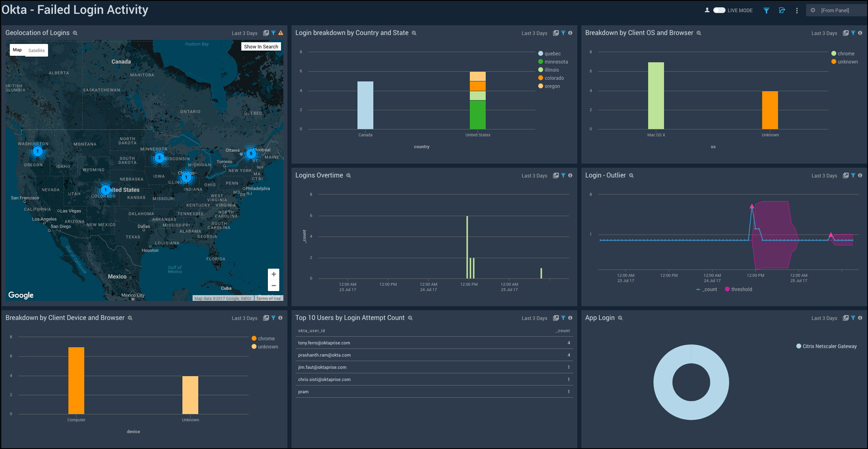Click the Show In Search button
The height and width of the screenshot is (449, 868).
click(261, 46)
